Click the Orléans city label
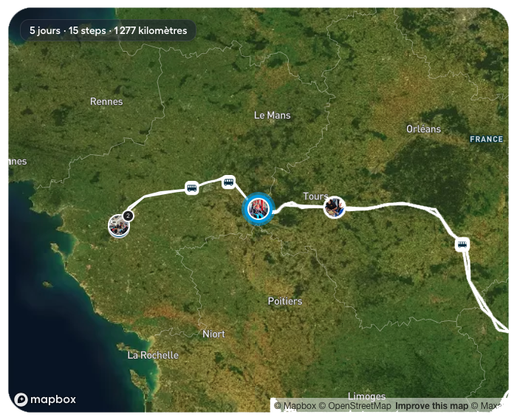Viewport: 517px width, 420px height. pos(423,129)
